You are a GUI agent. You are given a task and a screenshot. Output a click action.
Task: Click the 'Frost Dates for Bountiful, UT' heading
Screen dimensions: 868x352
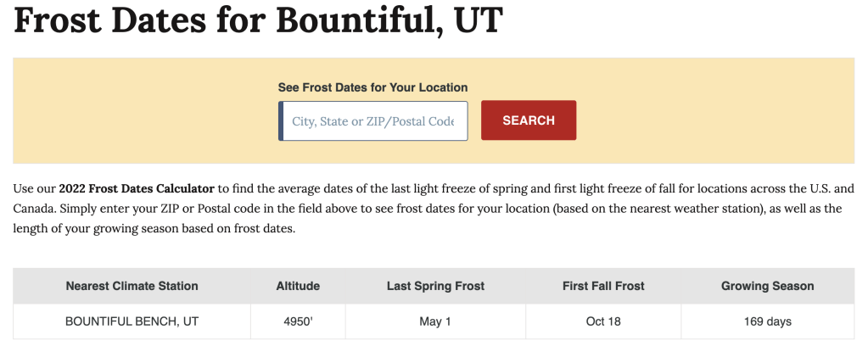point(258,21)
